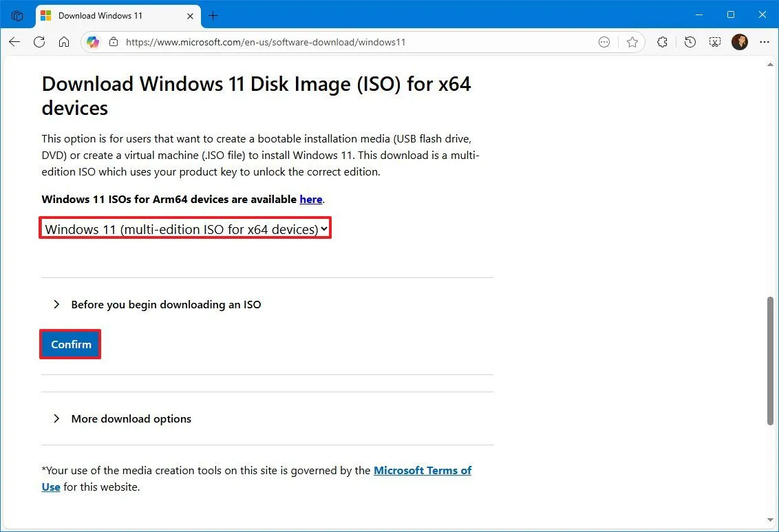Open browsing history
This screenshot has height=532, width=779.
pos(690,42)
